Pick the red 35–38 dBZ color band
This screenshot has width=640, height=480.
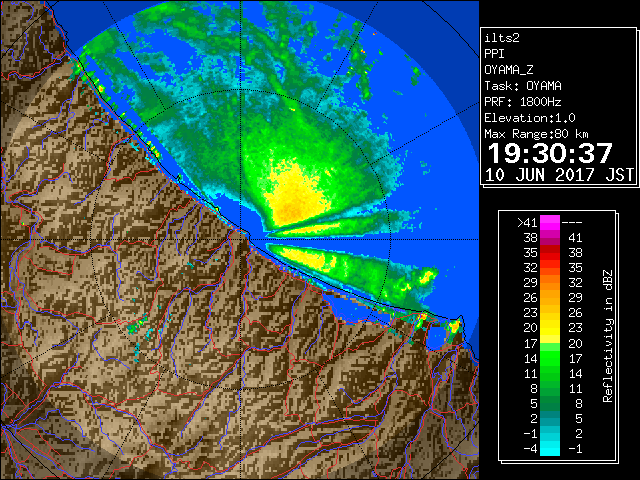tap(550, 253)
